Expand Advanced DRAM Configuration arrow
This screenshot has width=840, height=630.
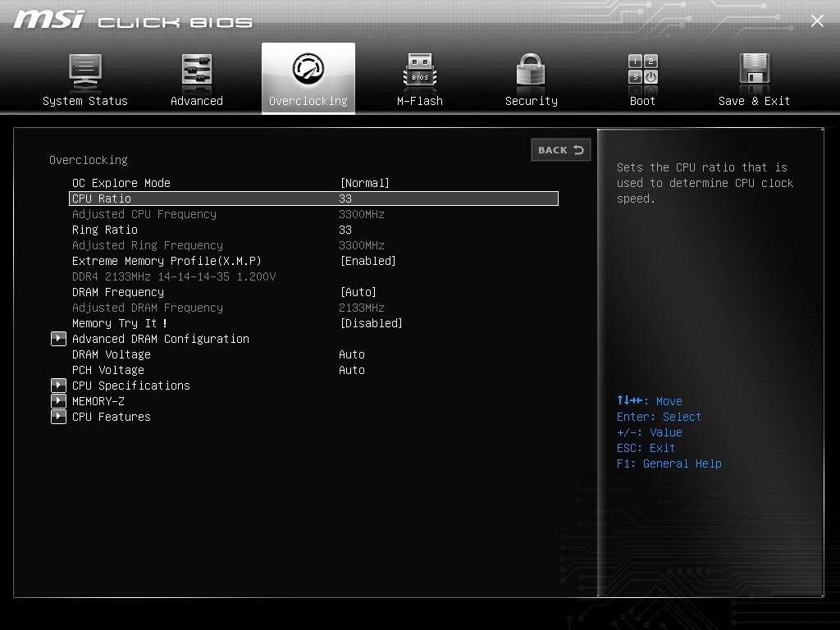tap(58, 339)
